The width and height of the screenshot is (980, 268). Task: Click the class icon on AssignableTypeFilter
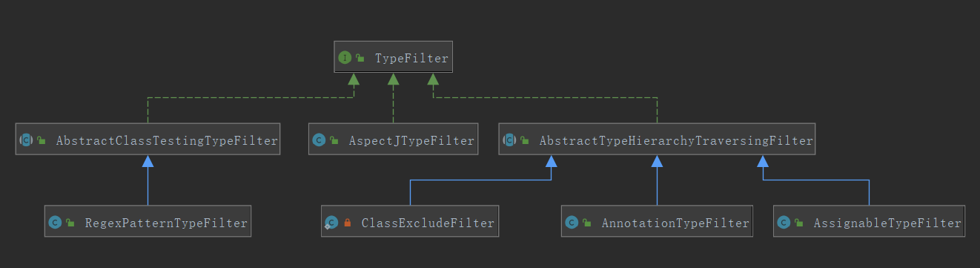pyautogui.click(x=784, y=222)
